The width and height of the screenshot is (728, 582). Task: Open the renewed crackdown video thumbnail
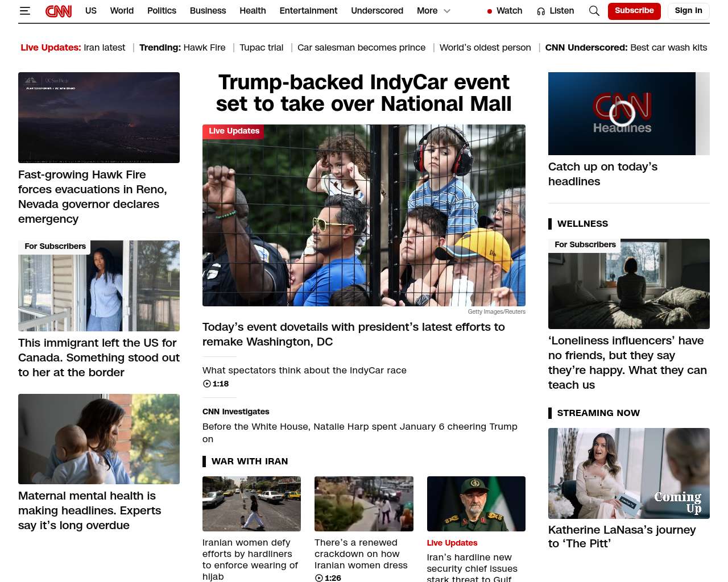click(x=364, y=504)
